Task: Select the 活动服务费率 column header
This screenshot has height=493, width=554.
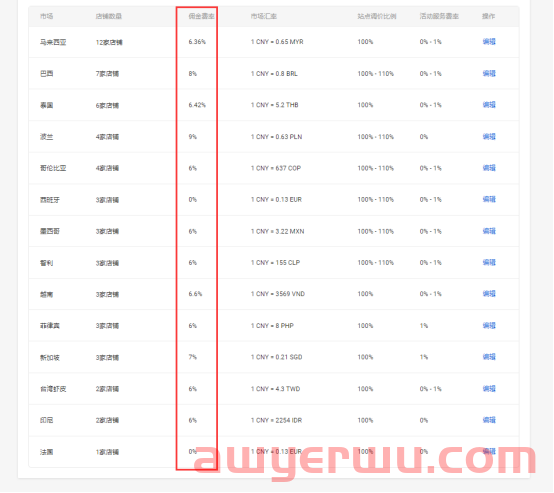Action: 439,16
